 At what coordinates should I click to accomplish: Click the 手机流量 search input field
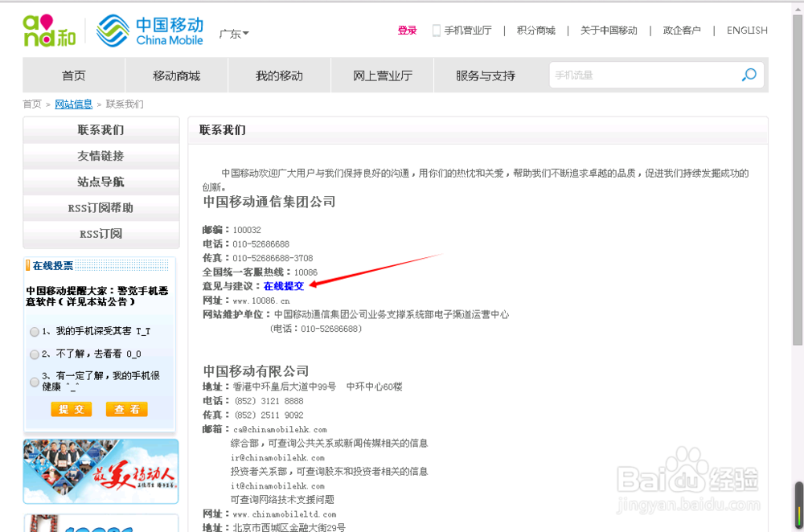point(635,75)
